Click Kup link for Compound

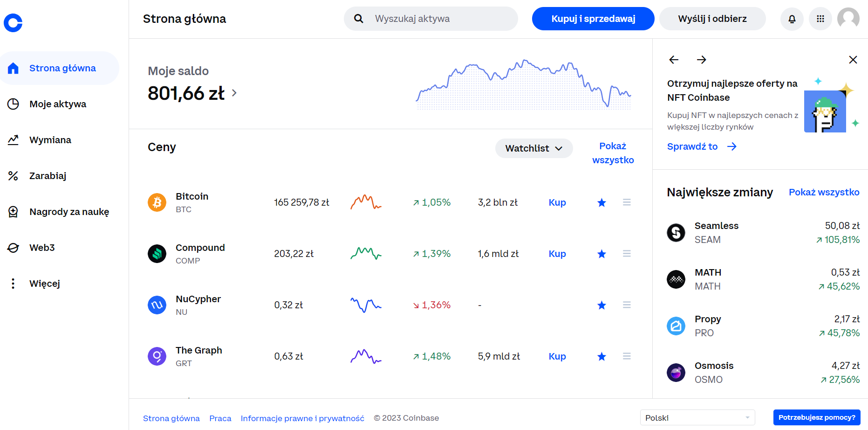(557, 254)
